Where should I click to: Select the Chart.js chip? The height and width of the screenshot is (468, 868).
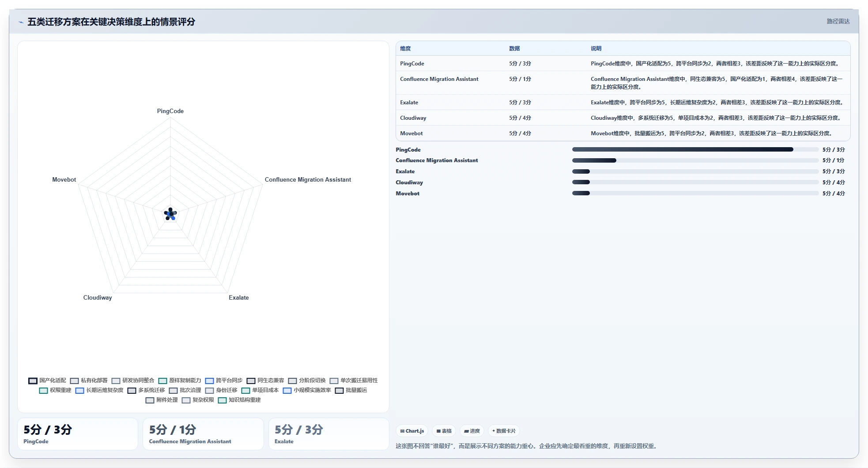click(412, 431)
